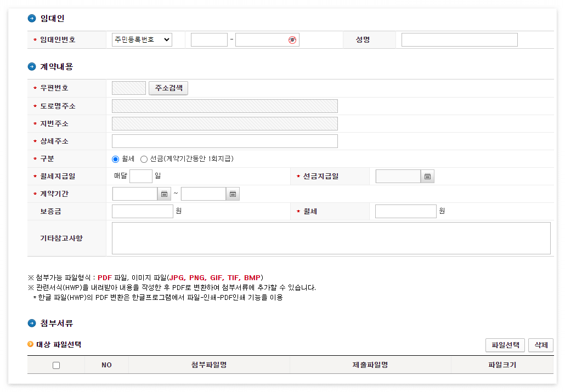
Task: Open the 주민등록번호 dropdown
Action: [x=142, y=39]
